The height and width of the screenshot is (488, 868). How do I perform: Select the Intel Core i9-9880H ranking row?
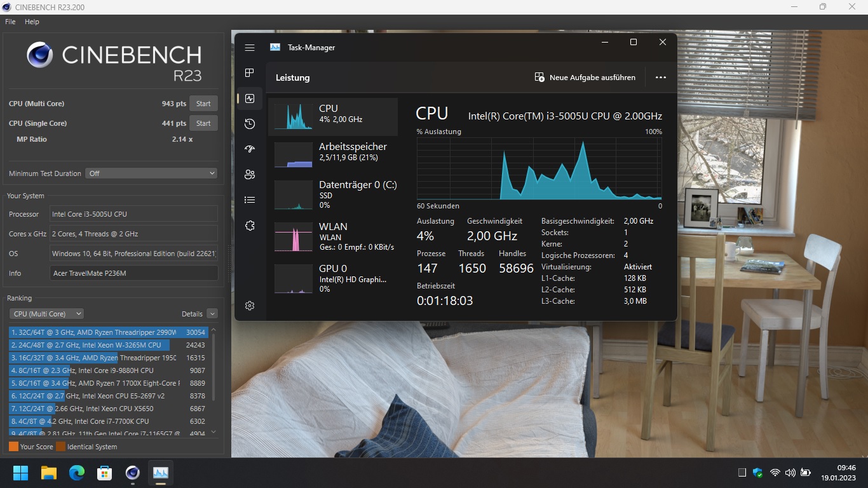point(109,370)
